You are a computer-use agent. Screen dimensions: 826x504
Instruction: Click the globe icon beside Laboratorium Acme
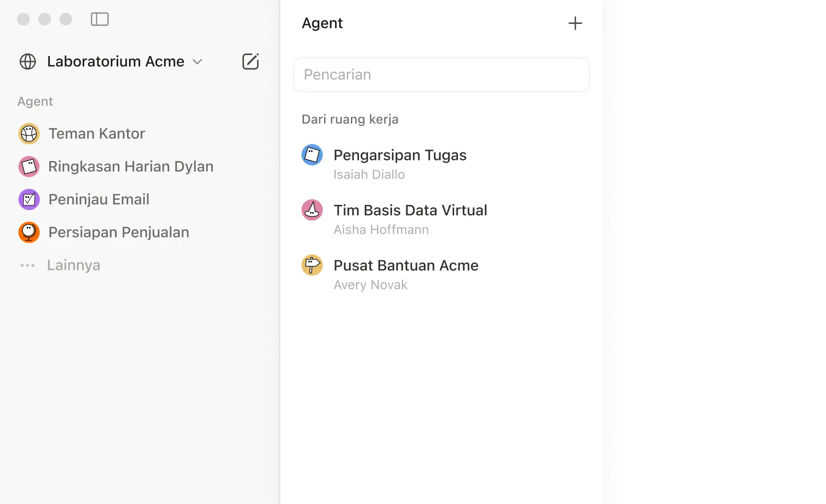[x=27, y=61]
